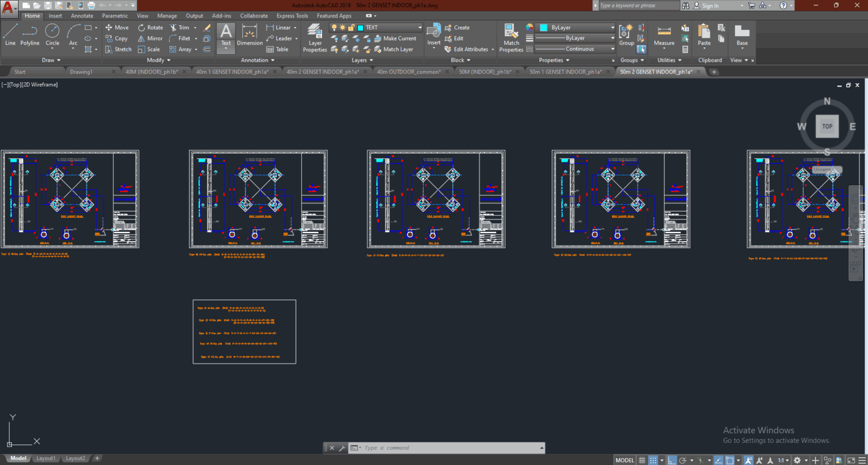
Task: Activate the Measure tool
Action: tap(663, 37)
